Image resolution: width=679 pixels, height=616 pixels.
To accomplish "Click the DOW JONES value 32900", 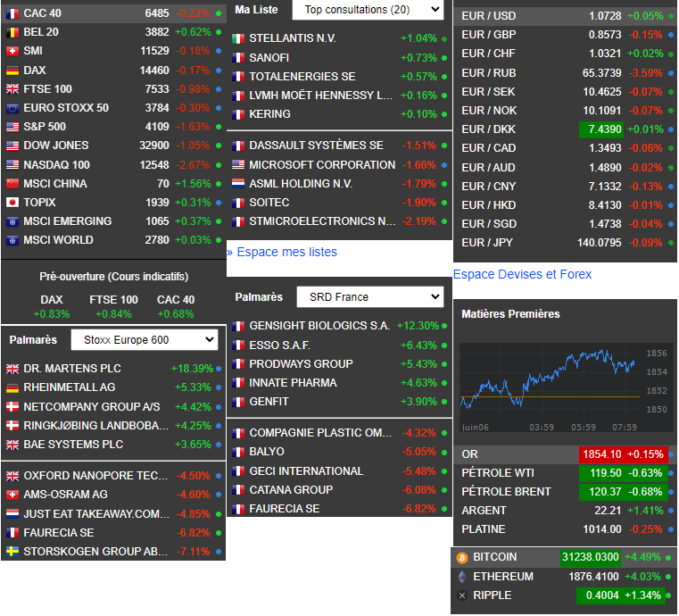I will (x=153, y=146).
